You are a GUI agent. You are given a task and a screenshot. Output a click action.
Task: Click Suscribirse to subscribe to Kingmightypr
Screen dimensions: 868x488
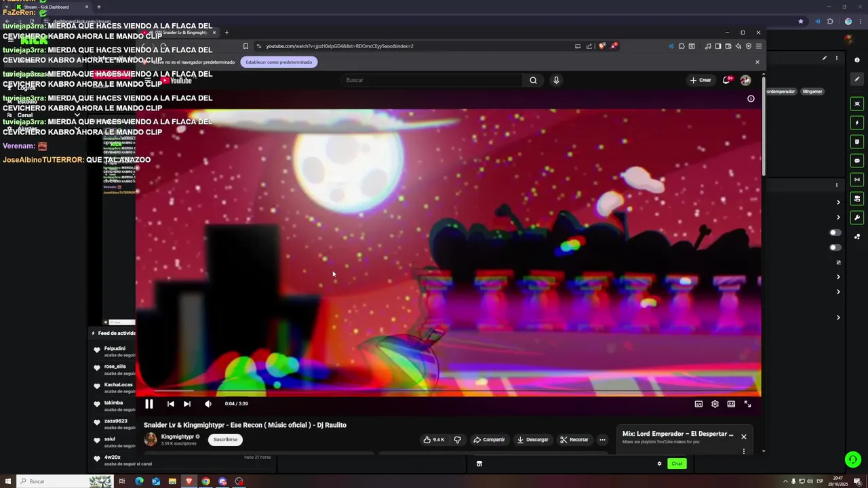[x=225, y=439]
